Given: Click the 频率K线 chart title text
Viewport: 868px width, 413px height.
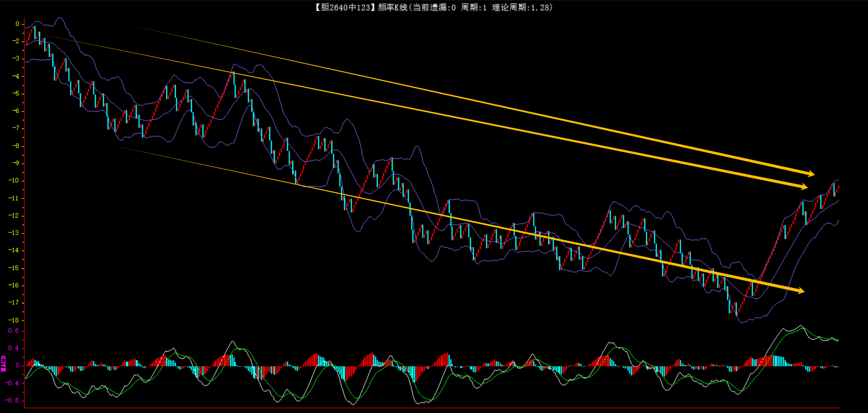Looking at the screenshot, I should coord(392,7).
